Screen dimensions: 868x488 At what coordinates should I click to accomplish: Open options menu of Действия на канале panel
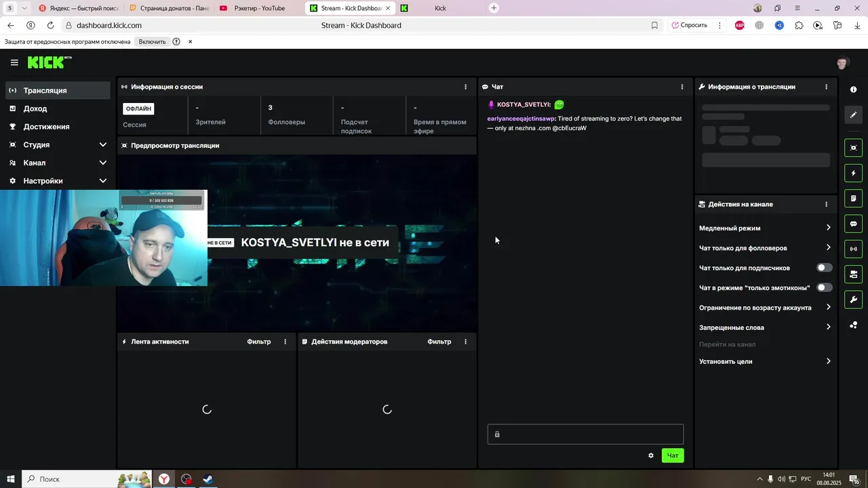click(826, 204)
